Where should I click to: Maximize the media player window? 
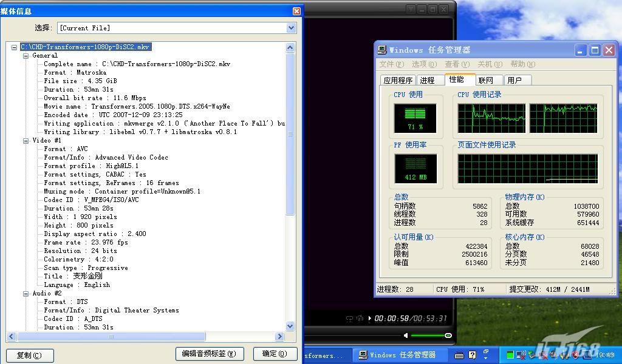click(432, 9)
